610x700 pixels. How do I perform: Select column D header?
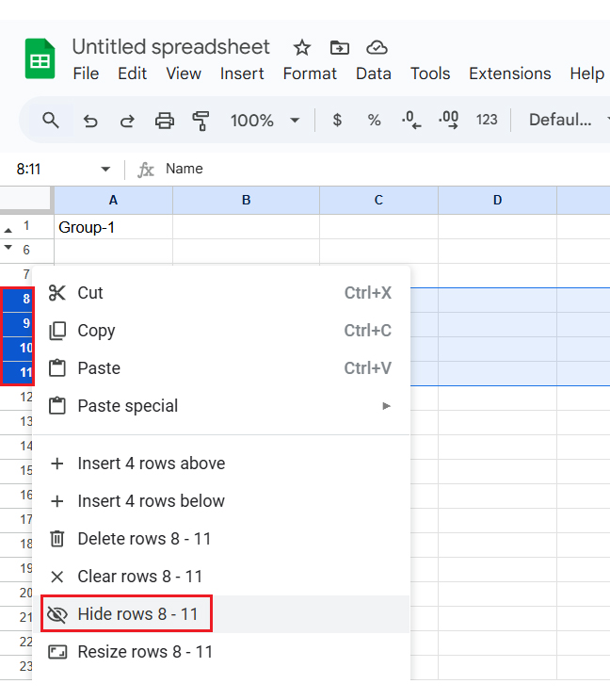pyautogui.click(x=498, y=201)
